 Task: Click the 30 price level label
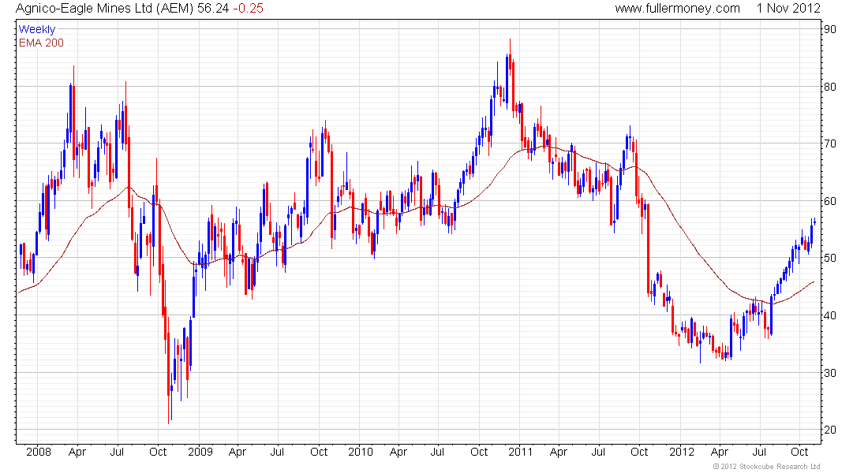click(x=830, y=373)
